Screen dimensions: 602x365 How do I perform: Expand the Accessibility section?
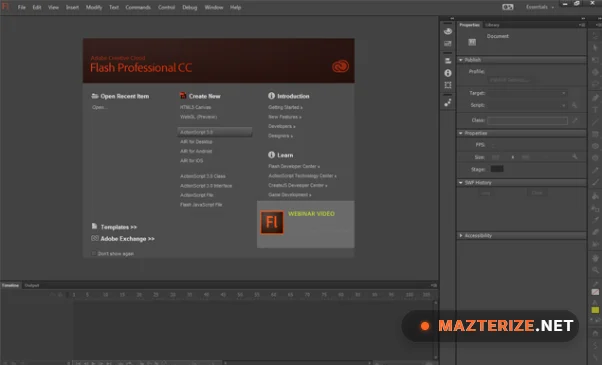(461, 235)
